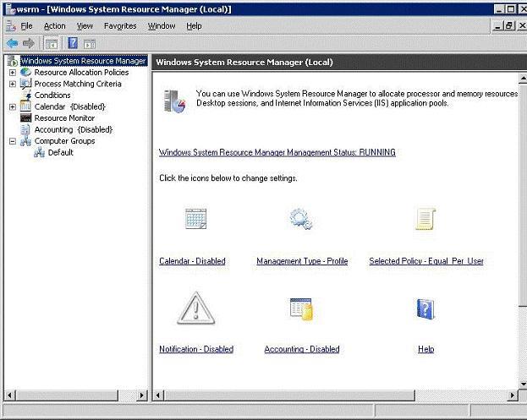527x420 pixels.
Task: Click the blue Help book icon
Action: click(425, 308)
